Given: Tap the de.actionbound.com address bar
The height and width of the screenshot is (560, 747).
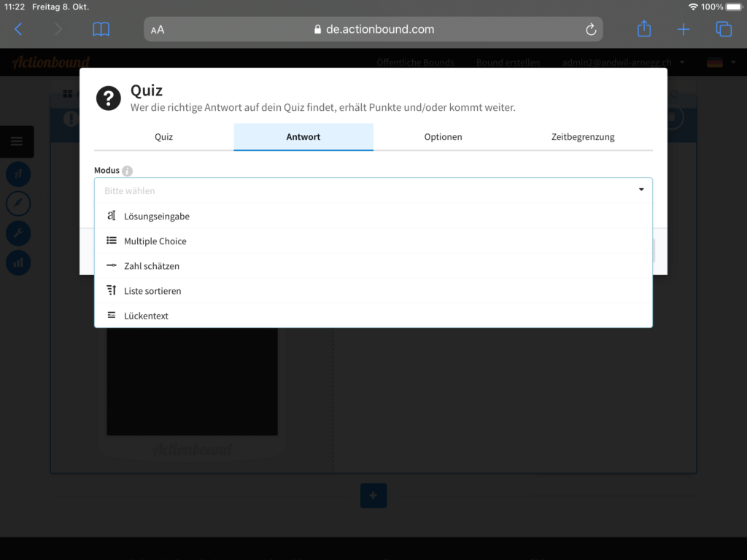Looking at the screenshot, I should coord(373,30).
